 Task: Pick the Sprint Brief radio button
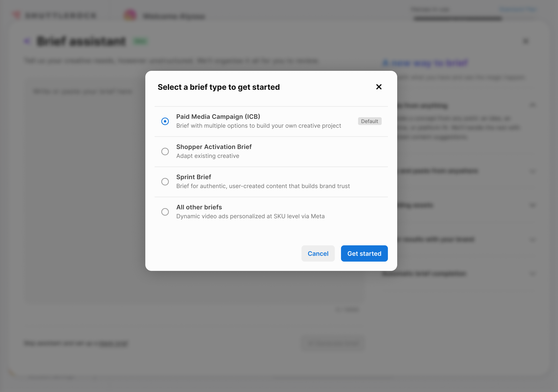[165, 181]
